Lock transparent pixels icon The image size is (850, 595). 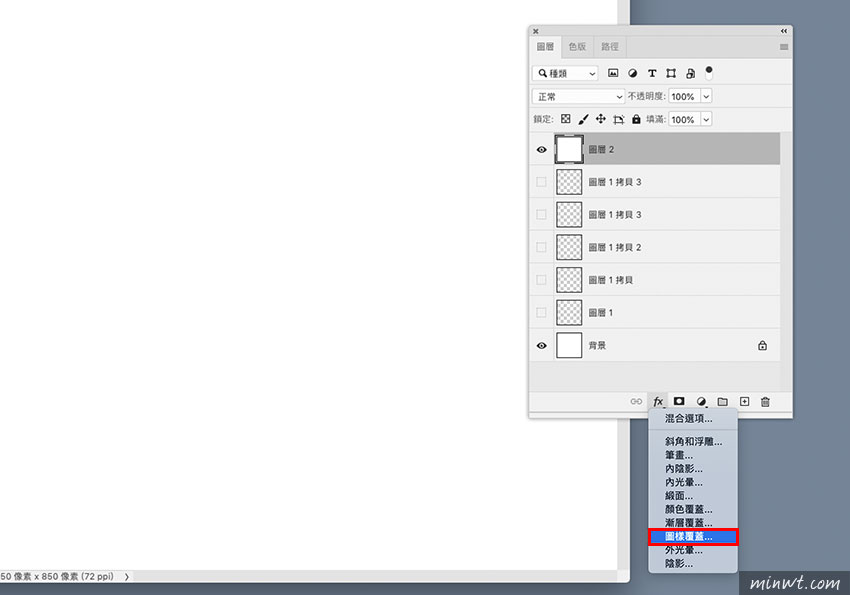click(565, 119)
